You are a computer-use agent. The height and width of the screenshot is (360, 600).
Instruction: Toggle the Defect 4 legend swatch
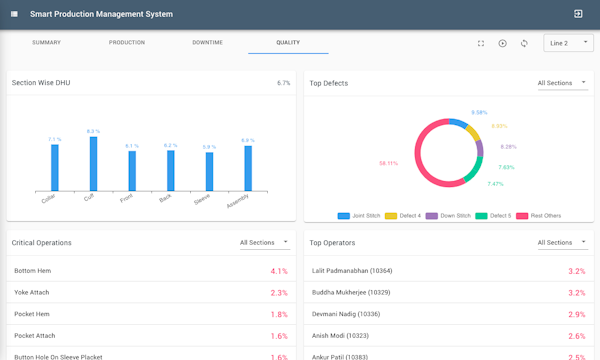pyautogui.click(x=391, y=216)
